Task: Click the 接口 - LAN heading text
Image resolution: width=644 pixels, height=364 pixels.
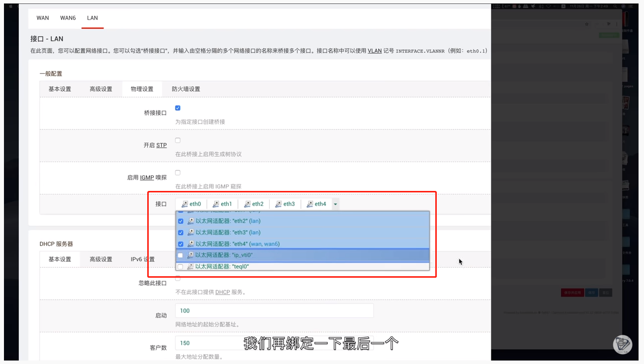Action: [47, 39]
